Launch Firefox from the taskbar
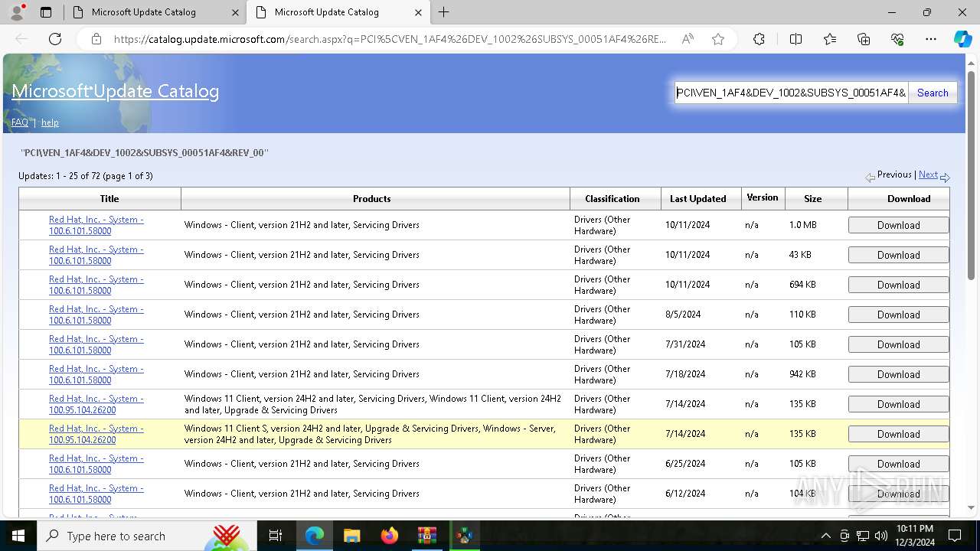This screenshot has width=980, height=551. (390, 536)
